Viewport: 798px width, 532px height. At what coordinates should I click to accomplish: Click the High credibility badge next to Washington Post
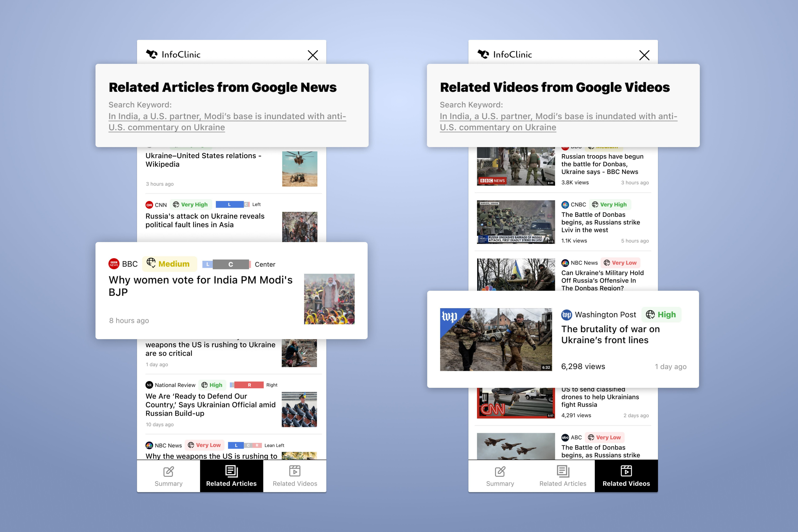[661, 314]
